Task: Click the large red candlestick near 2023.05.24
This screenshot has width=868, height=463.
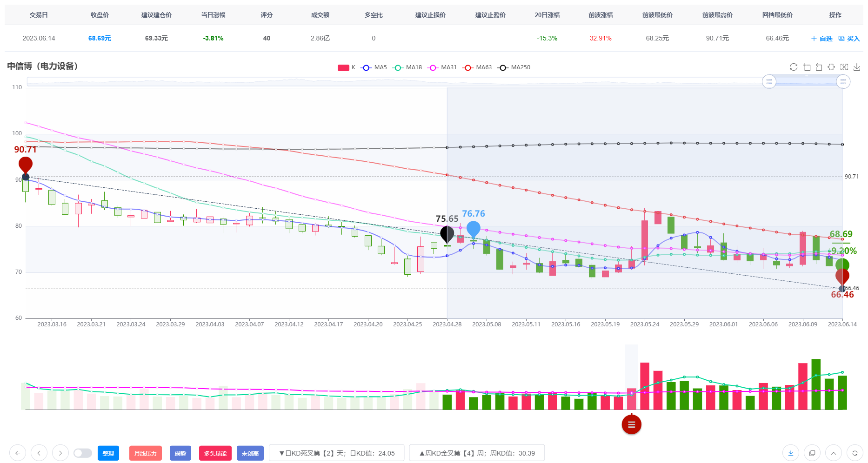Action: tap(645, 240)
